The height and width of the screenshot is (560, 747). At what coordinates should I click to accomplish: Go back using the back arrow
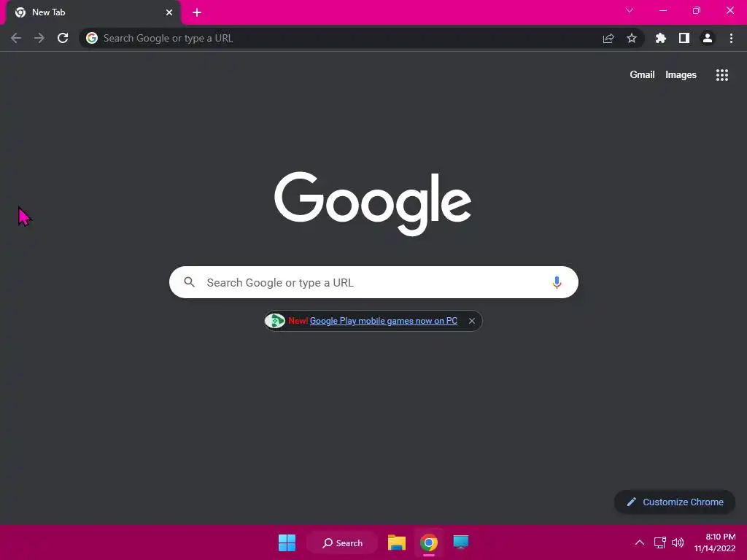(16, 38)
